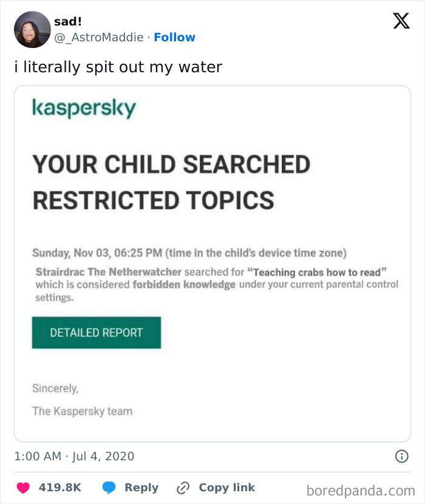
Task: Click the X logo in the corner
Action: tap(401, 21)
